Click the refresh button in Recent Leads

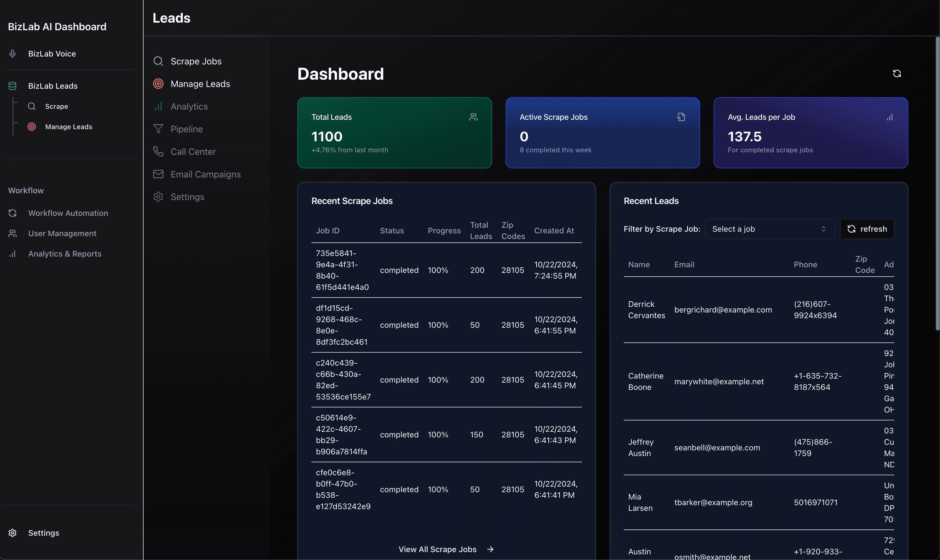(867, 229)
